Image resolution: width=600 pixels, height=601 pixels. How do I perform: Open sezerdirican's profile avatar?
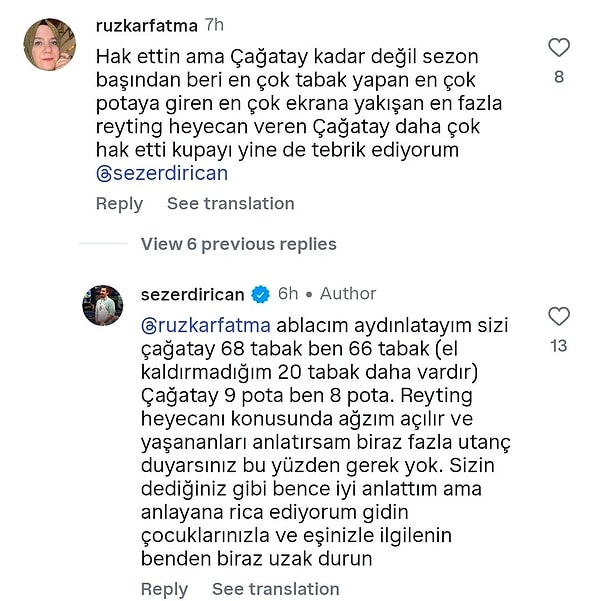[102, 305]
